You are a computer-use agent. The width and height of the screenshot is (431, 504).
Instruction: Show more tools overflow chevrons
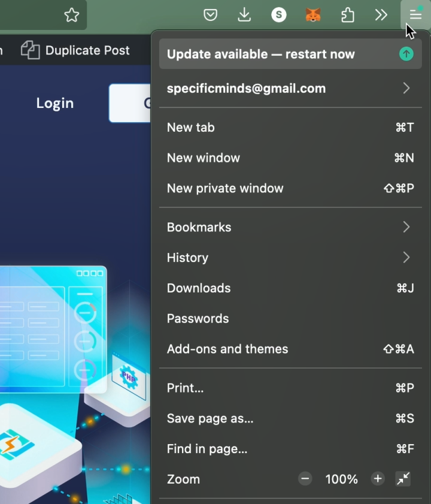(381, 15)
